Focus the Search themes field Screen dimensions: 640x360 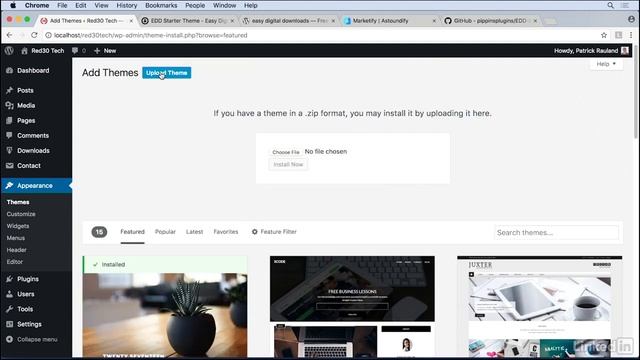coord(556,233)
